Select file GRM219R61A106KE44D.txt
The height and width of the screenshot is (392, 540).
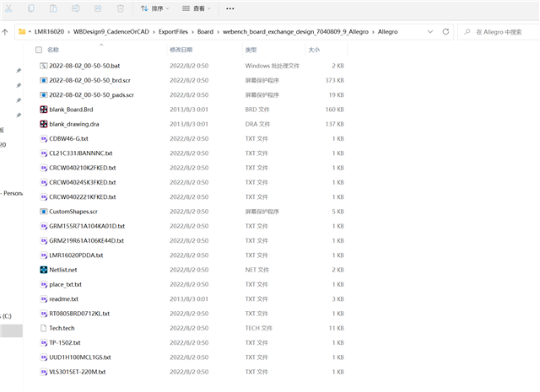click(x=86, y=240)
